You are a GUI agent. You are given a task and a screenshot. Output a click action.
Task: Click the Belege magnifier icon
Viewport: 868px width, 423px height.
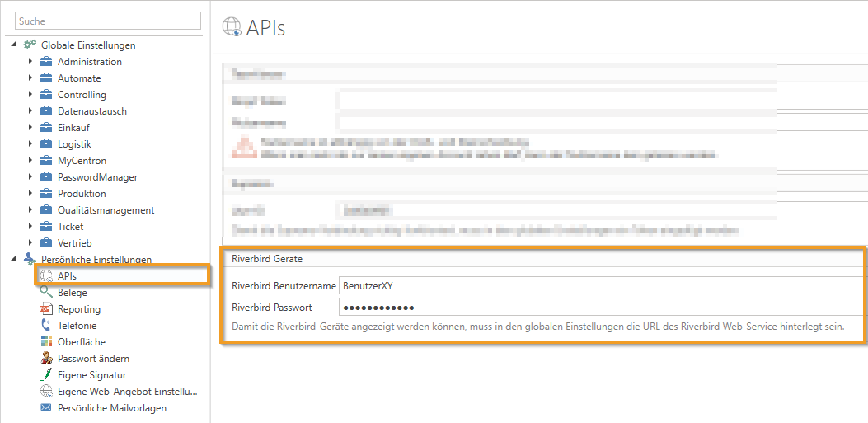pos(45,293)
